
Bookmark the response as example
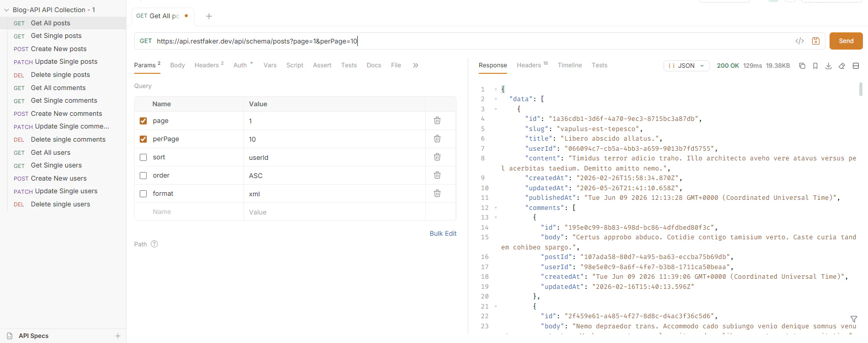pyautogui.click(x=815, y=66)
